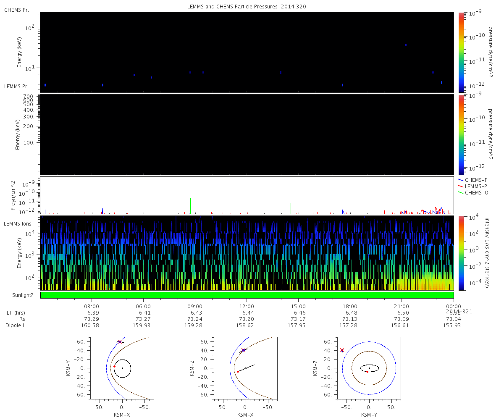Click the spacecraft marker in the KSM-X/KSM-Y plot
The height and width of the screenshot is (420, 504).
click(120, 341)
